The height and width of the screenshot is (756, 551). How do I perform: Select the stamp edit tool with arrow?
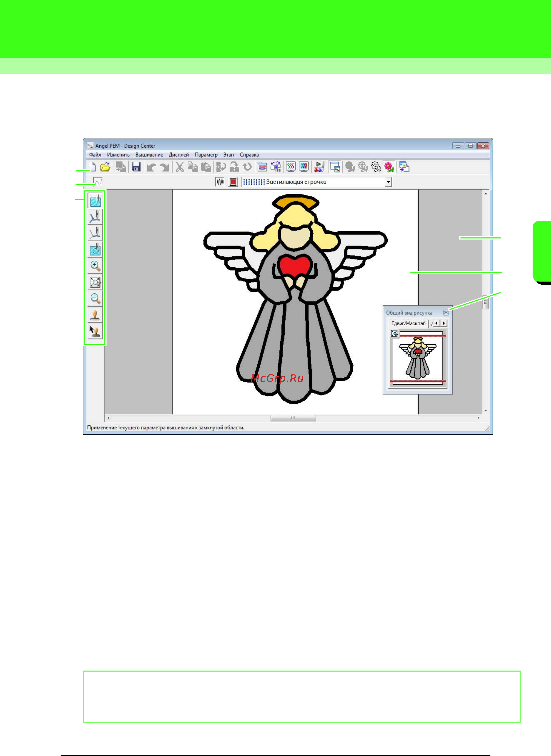95,331
